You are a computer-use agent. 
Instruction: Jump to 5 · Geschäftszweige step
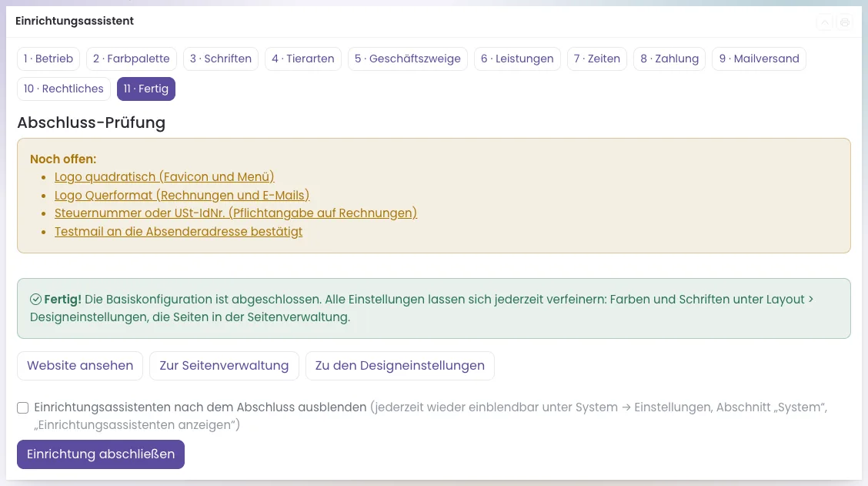point(407,59)
